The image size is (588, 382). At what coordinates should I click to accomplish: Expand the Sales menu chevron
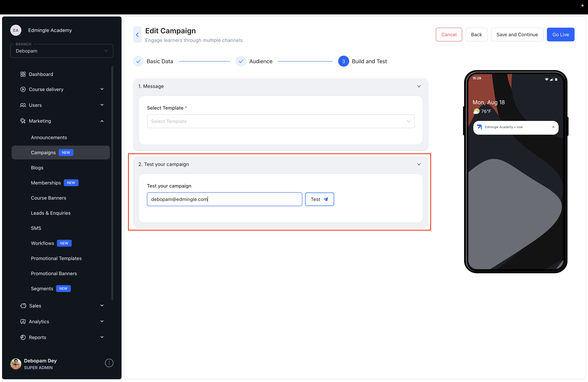102,306
